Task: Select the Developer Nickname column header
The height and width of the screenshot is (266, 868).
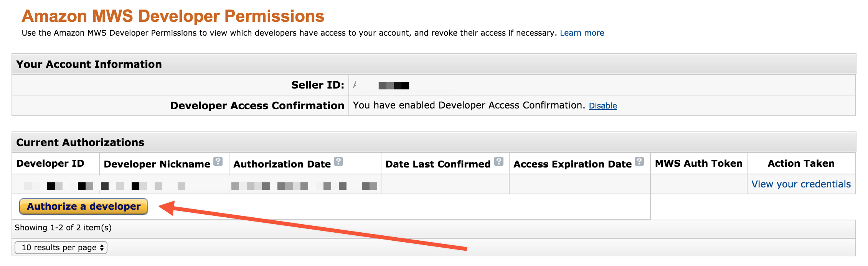Action: pos(157,164)
